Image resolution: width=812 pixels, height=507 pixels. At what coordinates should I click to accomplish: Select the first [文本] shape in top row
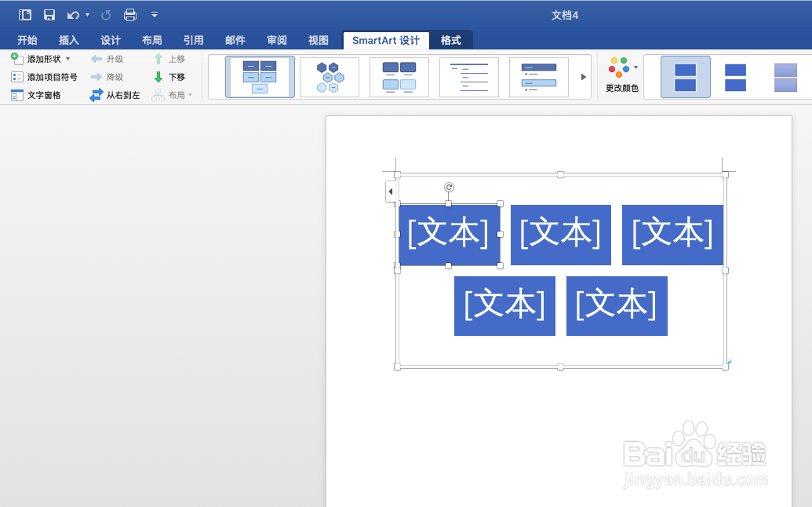(x=449, y=235)
